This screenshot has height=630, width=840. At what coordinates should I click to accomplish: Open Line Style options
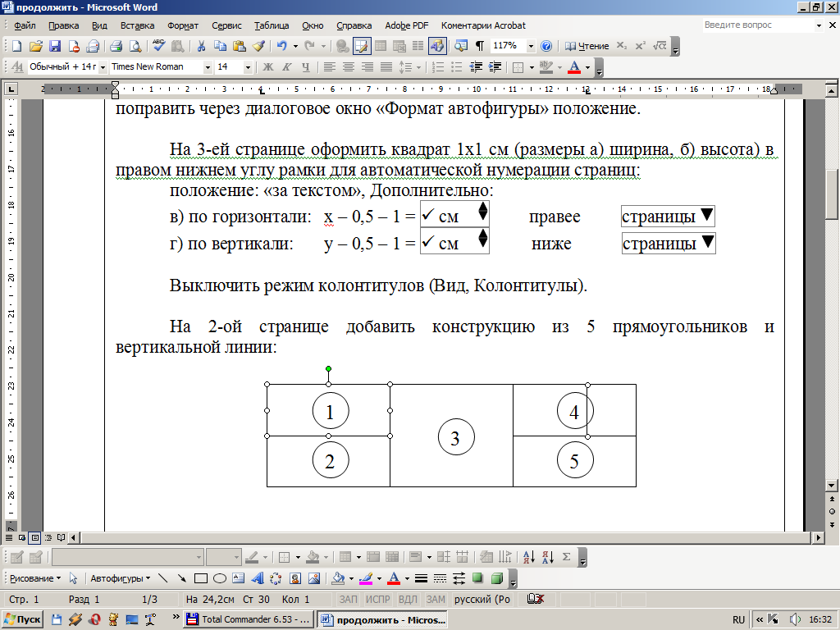(x=421, y=578)
